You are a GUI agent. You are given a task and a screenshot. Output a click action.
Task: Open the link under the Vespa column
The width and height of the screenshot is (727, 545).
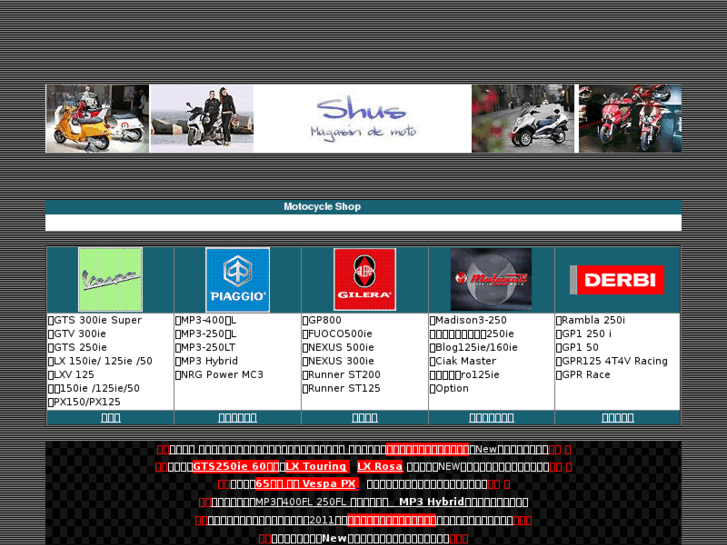tap(111, 418)
